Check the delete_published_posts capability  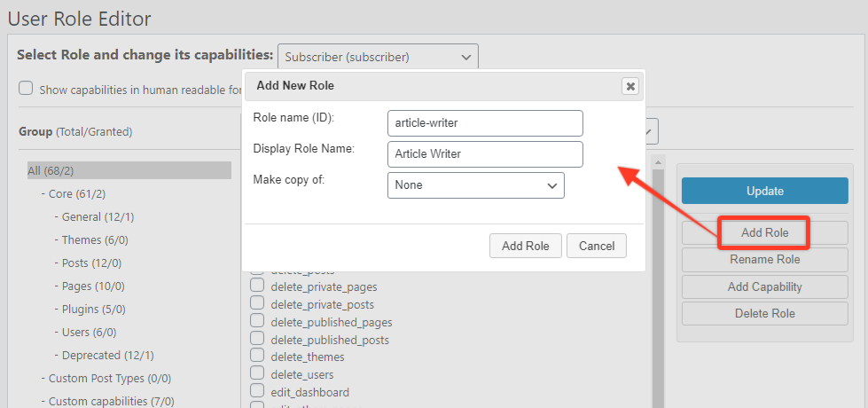point(257,339)
